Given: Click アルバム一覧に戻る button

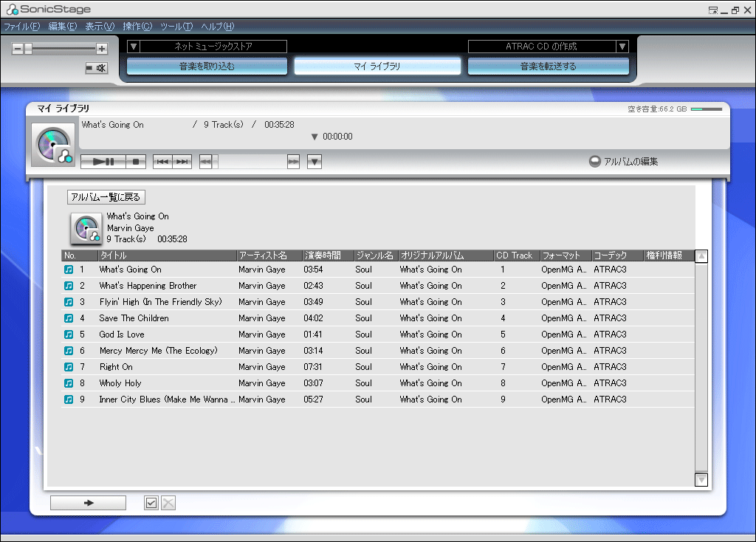Looking at the screenshot, I should (x=106, y=196).
